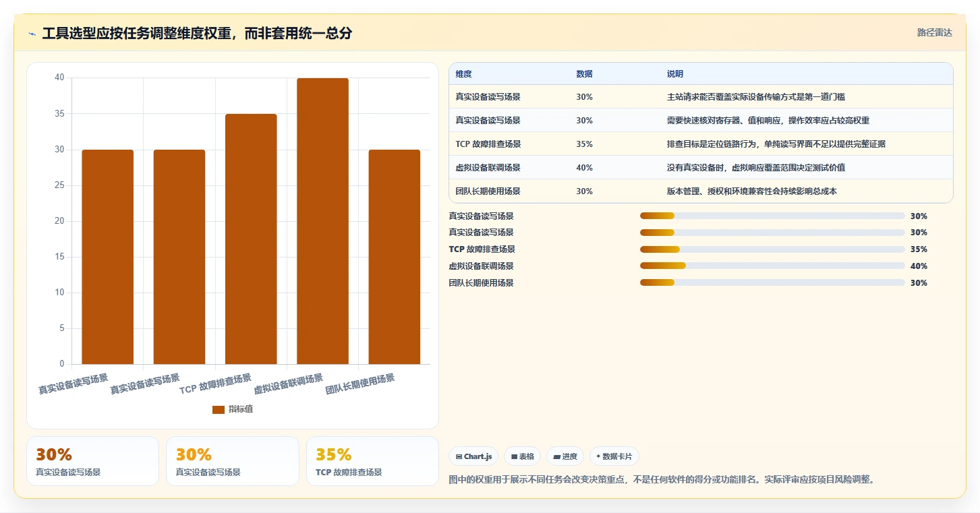The width and height of the screenshot is (980, 513).
Task: Click 30% value beside 团队长期使用场景 progress bar
Action: tap(919, 283)
